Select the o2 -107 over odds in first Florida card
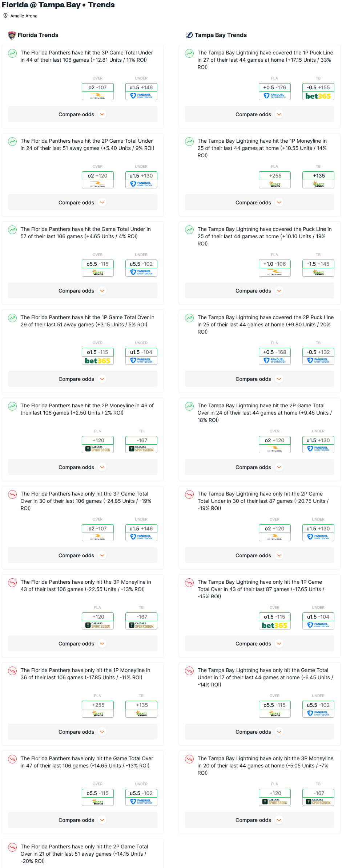 pyautogui.click(x=98, y=87)
